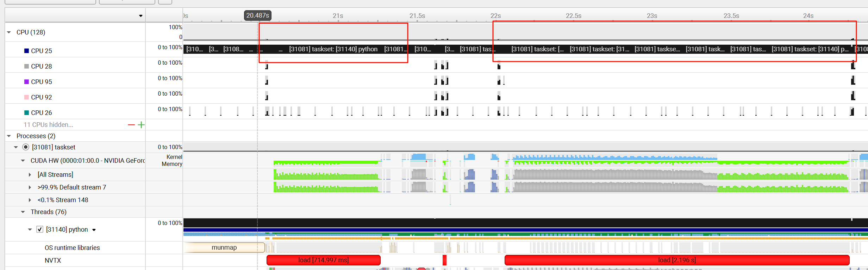The height and width of the screenshot is (270, 868).
Task: Click the load [714.997 ms] NVTX range
Action: point(323,260)
